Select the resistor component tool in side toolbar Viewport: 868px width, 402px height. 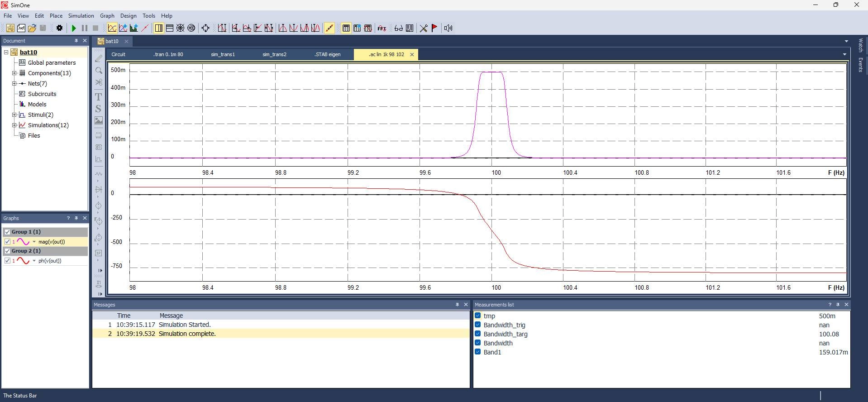98,173
